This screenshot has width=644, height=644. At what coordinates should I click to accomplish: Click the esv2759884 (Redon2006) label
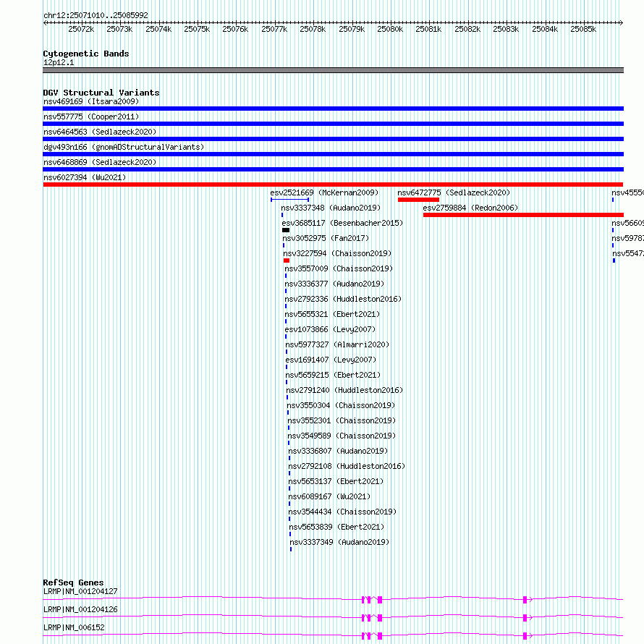[470, 208]
